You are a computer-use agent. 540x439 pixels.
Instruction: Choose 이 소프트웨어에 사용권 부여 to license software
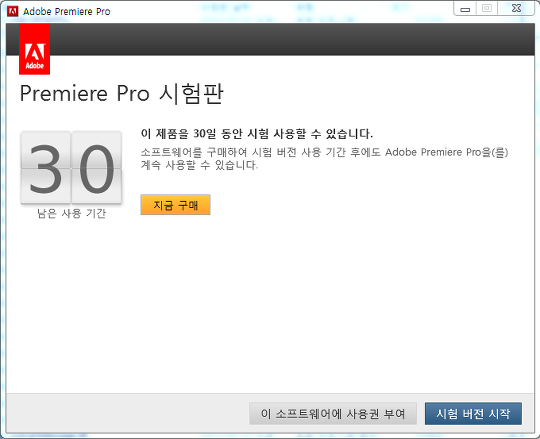click(x=333, y=414)
